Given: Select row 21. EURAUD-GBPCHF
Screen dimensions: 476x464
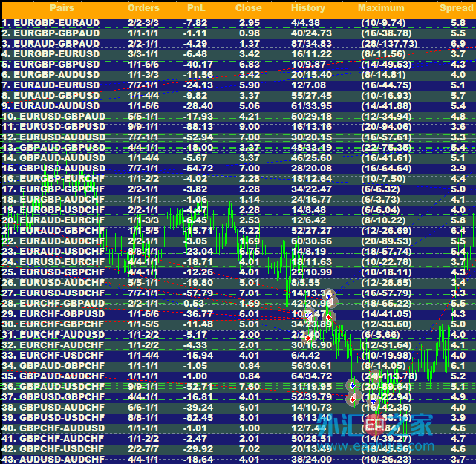Looking at the screenshot, I should (x=239, y=231).
